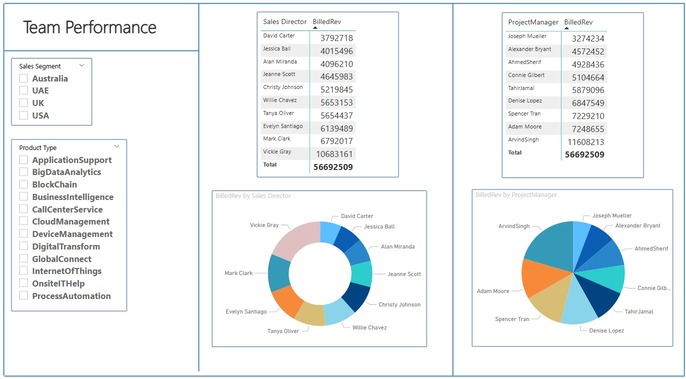Open the Sales Segment slicer dropdown chevron
This screenshot has width=686, height=379.
pyautogui.click(x=81, y=65)
